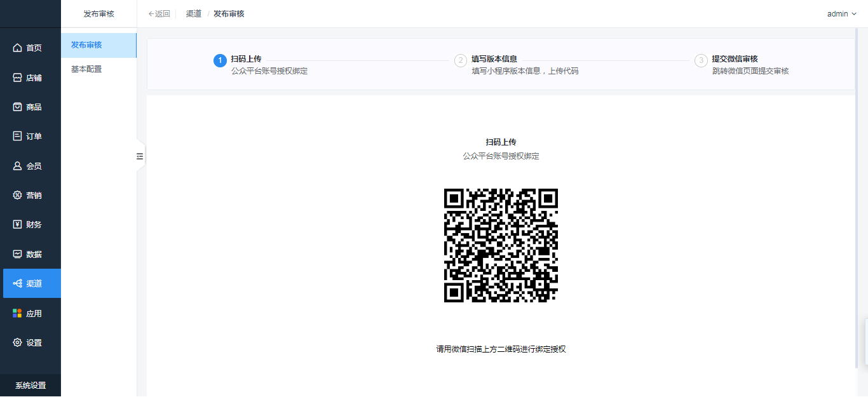This screenshot has height=397, width=868.
Task: Click the 商品 goods bag icon
Action: click(x=17, y=107)
